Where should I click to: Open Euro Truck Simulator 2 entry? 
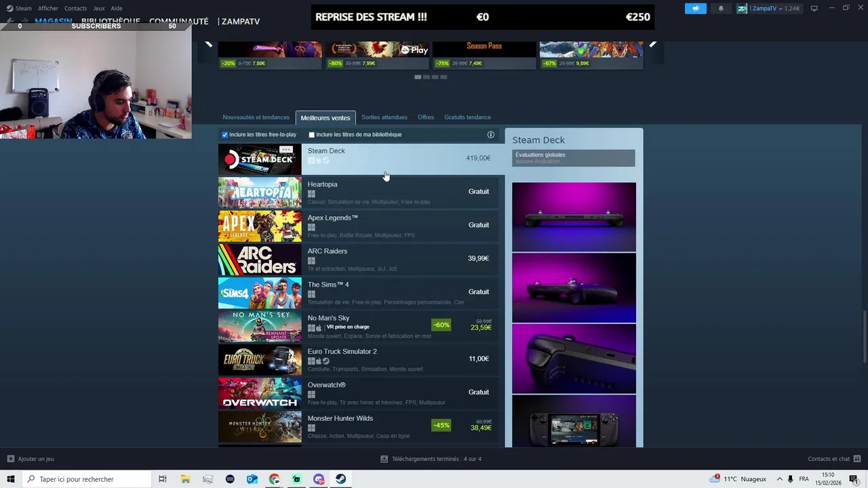(x=358, y=360)
